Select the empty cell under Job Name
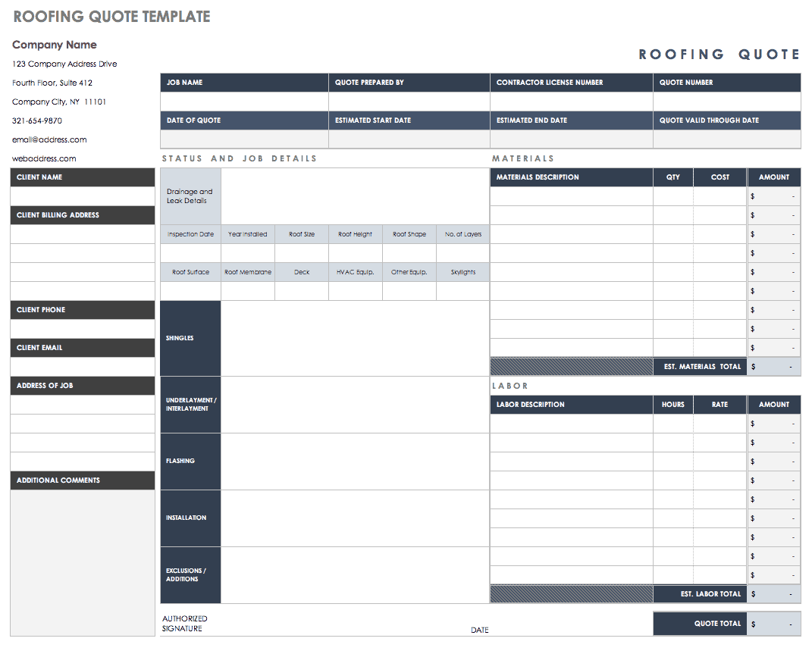This screenshot has width=812, height=654. [x=244, y=102]
